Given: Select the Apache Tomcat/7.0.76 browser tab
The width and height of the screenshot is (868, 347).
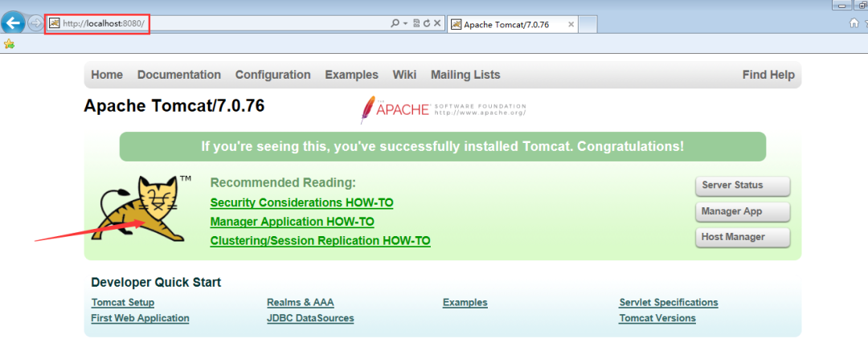Looking at the screenshot, I should 512,24.
